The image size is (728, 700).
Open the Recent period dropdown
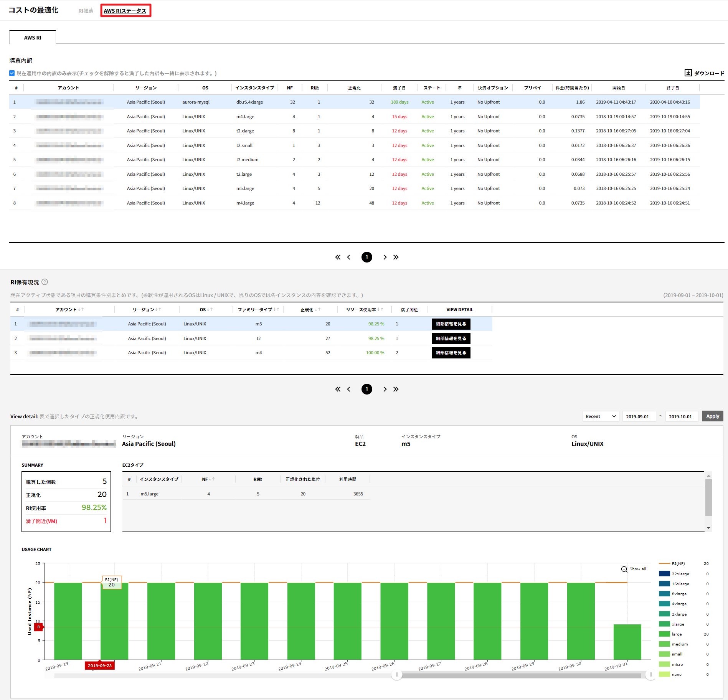[x=600, y=416]
